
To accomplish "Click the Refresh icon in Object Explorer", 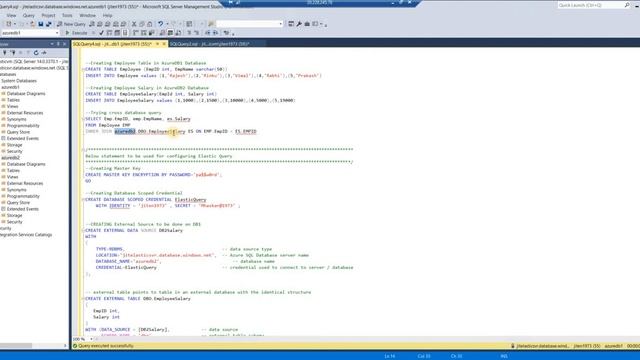I will point(36,53).
